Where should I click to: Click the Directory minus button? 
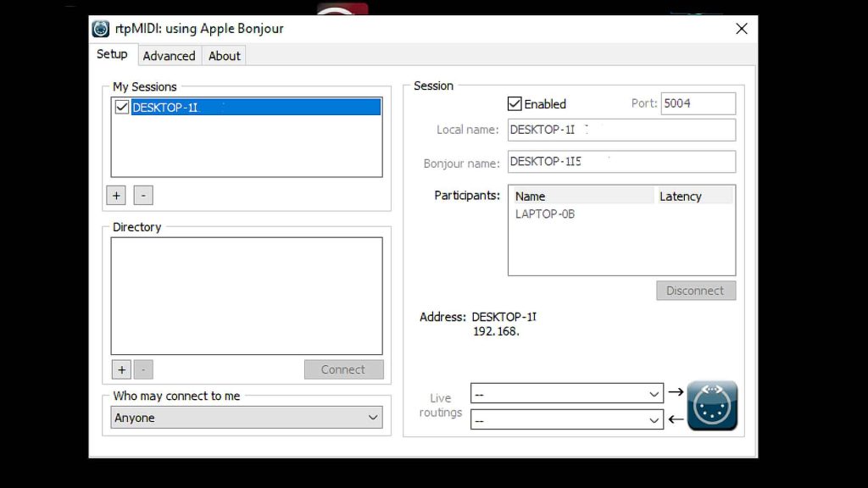(143, 369)
